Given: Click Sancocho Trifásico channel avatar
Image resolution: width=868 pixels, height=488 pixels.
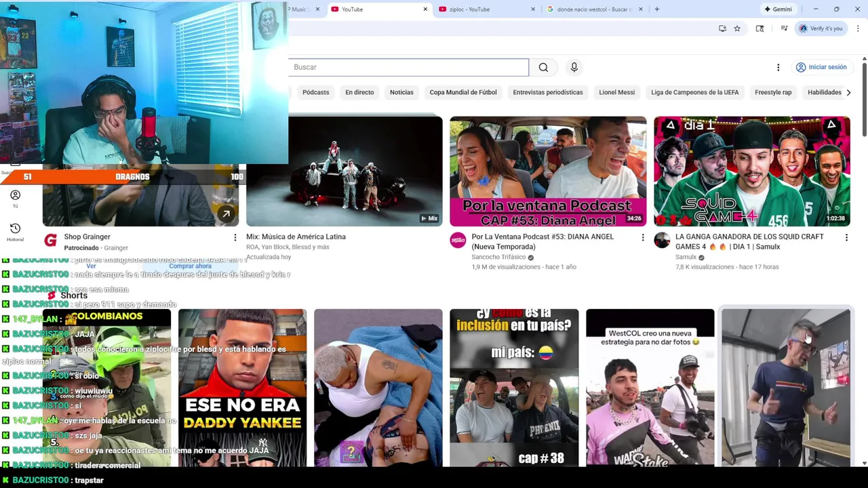Looking at the screenshot, I should click(x=458, y=240).
